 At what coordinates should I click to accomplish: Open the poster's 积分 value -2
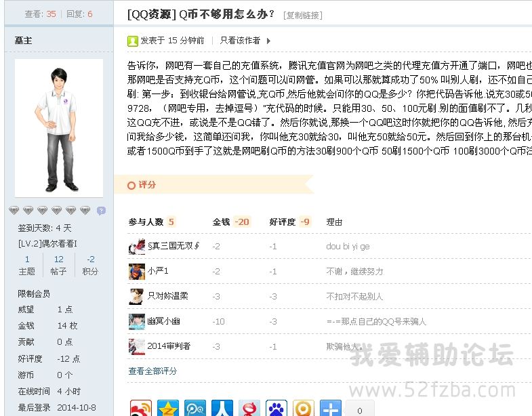click(x=90, y=259)
